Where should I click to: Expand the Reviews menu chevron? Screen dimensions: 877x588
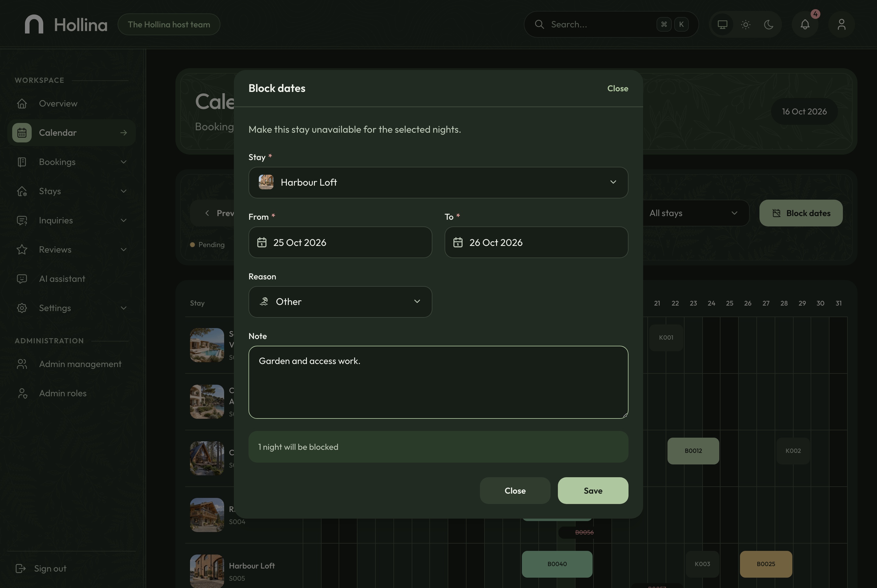click(123, 250)
